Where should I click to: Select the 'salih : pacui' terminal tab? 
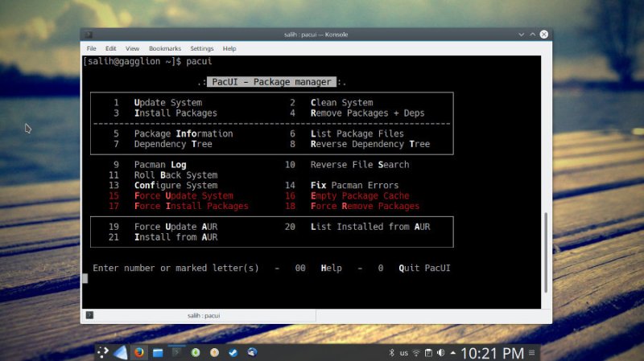[x=204, y=315]
